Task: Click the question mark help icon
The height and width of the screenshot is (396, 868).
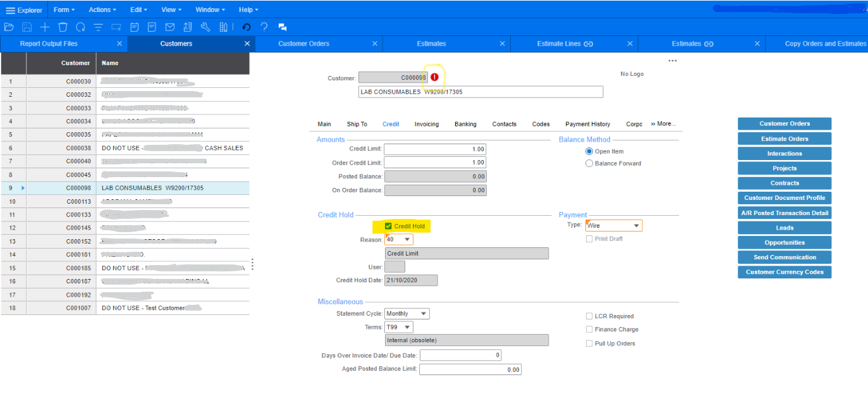Action: point(264,27)
